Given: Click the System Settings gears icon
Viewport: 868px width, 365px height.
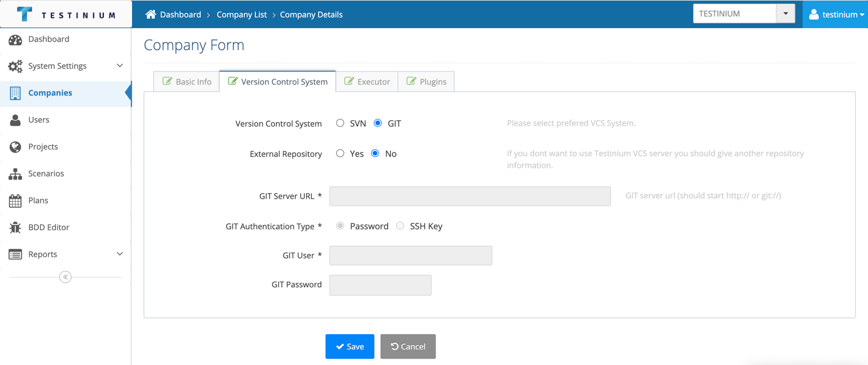Looking at the screenshot, I should click(15, 66).
